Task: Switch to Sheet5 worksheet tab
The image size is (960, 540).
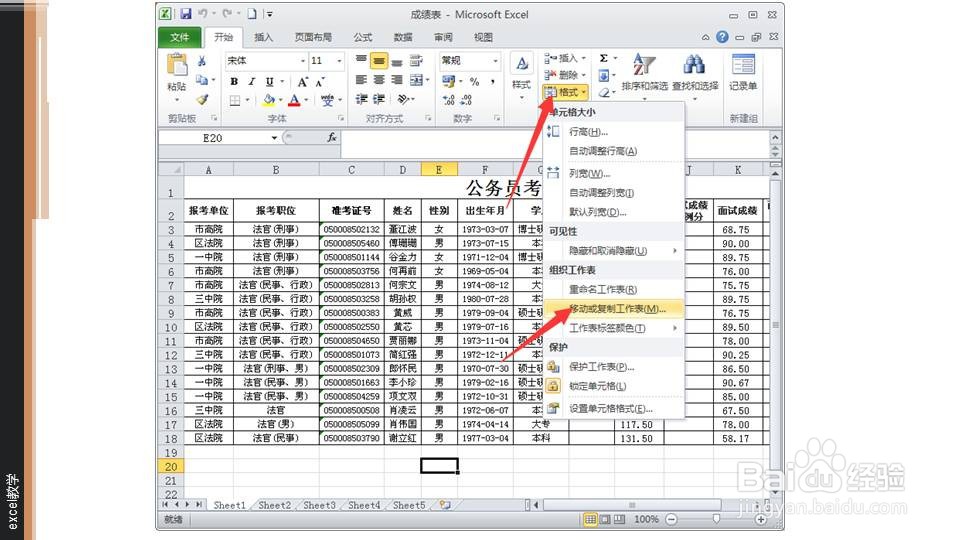Action: 409,505
